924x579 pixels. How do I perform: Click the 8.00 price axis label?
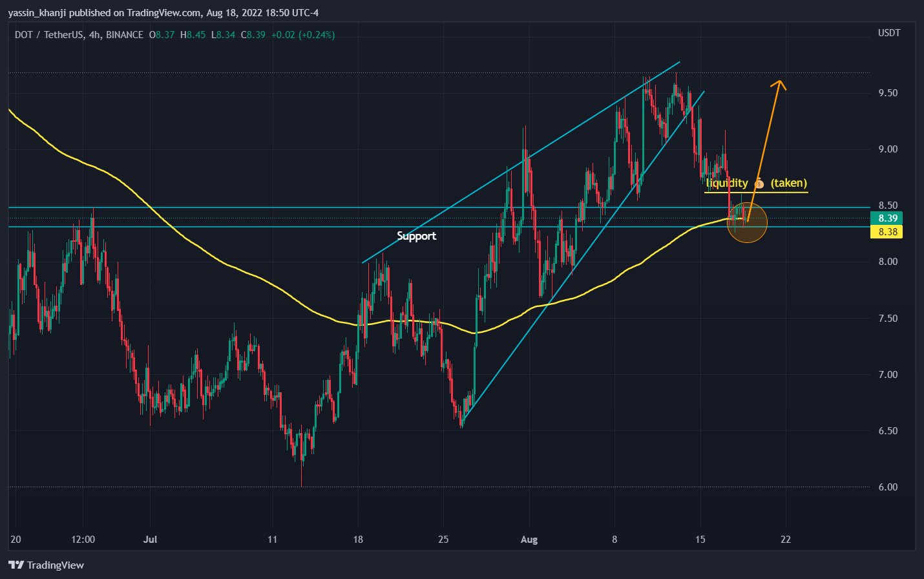tap(888, 262)
